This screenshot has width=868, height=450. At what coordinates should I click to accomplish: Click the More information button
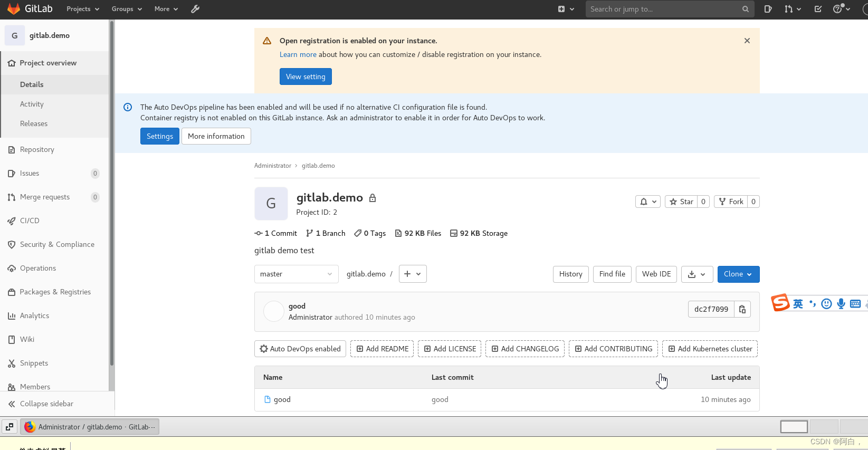coord(216,136)
